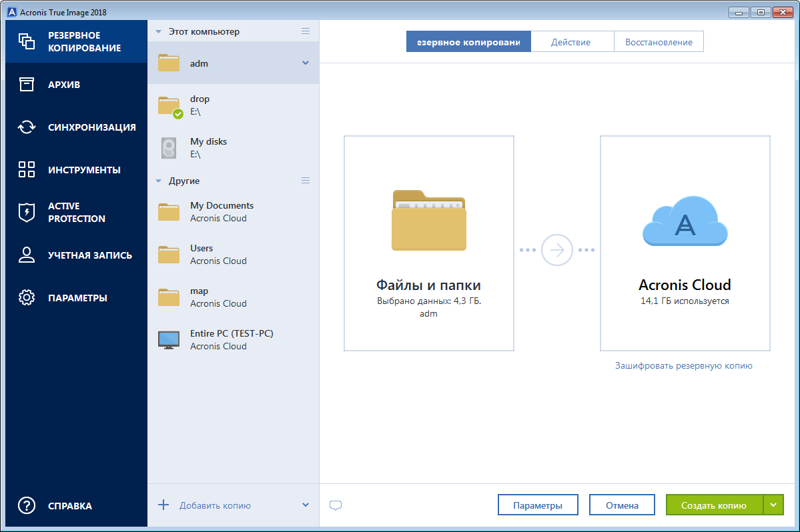This screenshot has height=532, width=800.
Task: Click the circled arrow between source and destination
Action: coord(556,250)
